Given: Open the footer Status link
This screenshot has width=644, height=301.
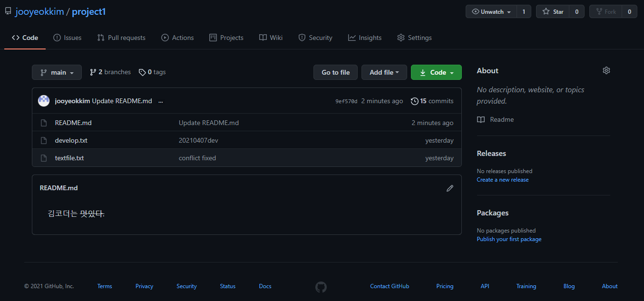Looking at the screenshot, I should [x=228, y=286].
